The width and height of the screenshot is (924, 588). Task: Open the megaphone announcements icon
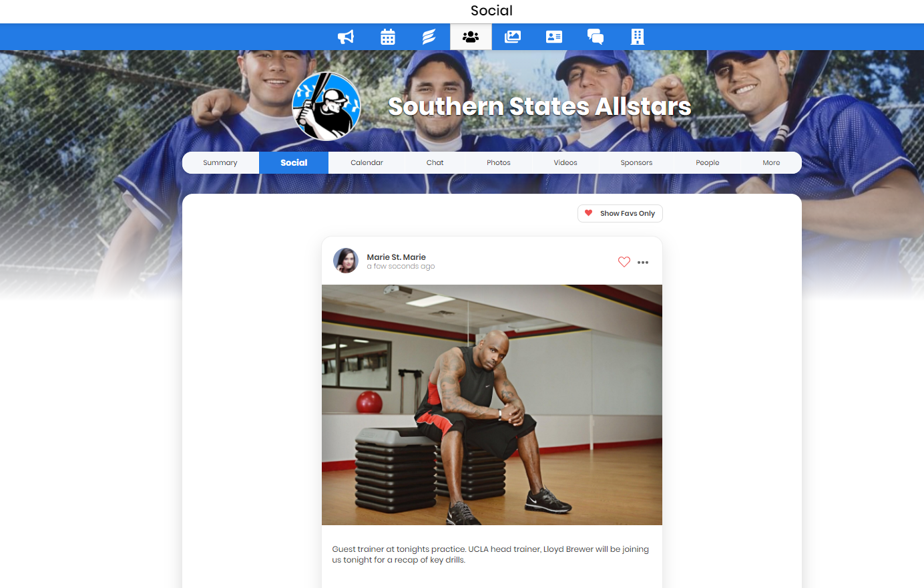pos(346,37)
